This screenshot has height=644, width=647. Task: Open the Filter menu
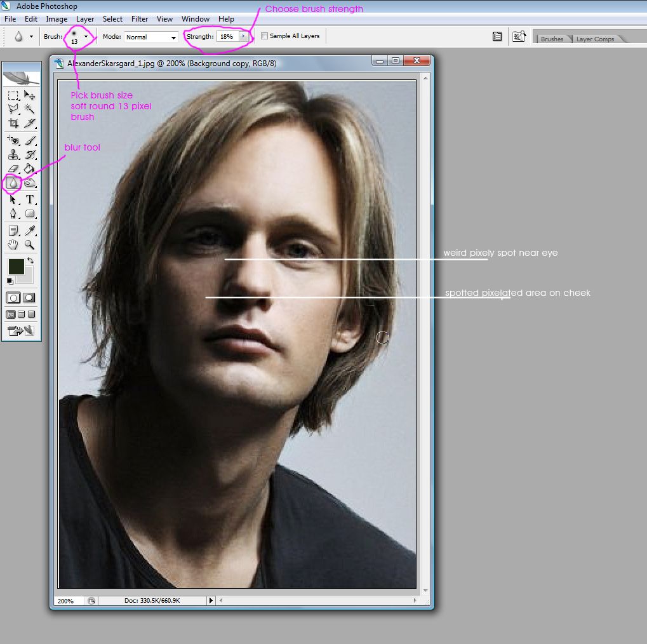point(139,18)
